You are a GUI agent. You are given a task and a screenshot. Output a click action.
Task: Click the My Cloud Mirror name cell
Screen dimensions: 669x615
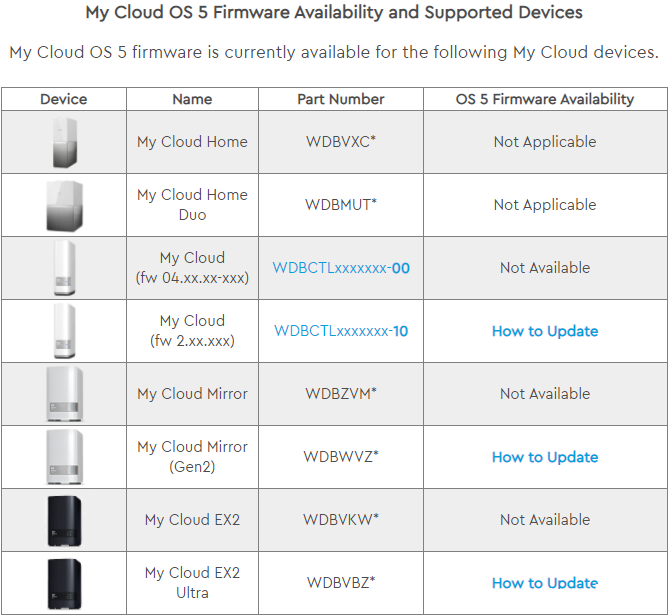(x=192, y=394)
